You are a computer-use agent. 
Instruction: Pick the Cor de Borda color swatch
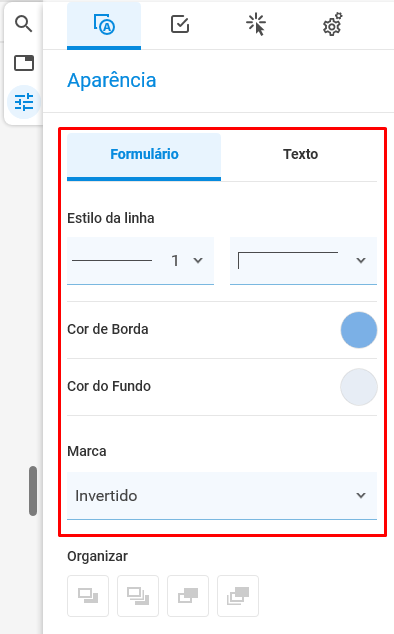click(x=359, y=330)
